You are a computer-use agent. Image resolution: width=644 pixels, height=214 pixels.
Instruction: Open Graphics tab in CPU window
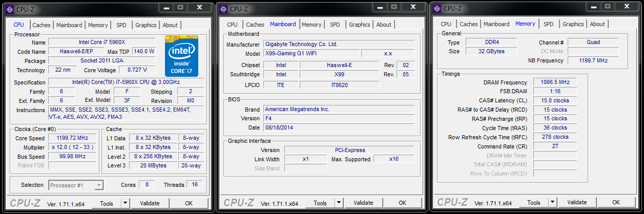146,25
